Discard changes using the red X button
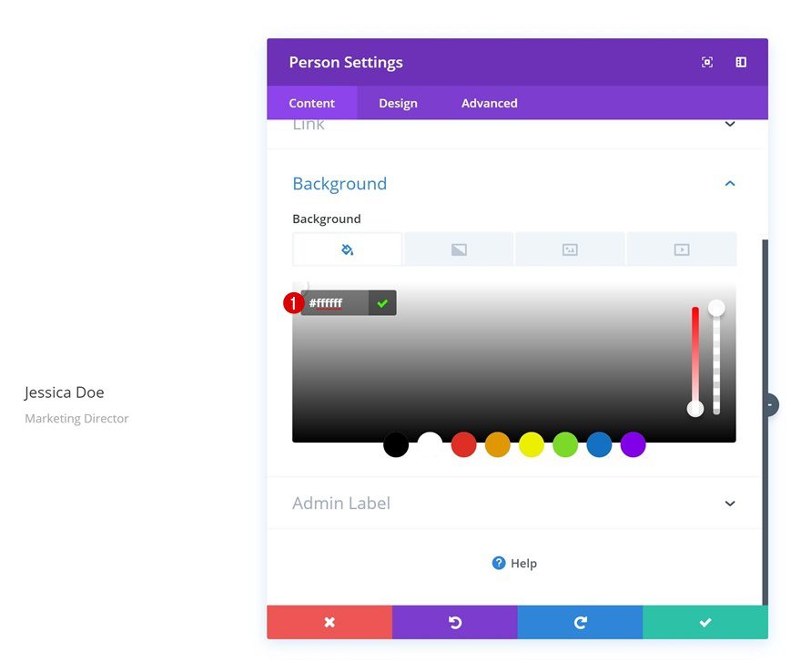This screenshot has height=672, width=801. coord(330,622)
